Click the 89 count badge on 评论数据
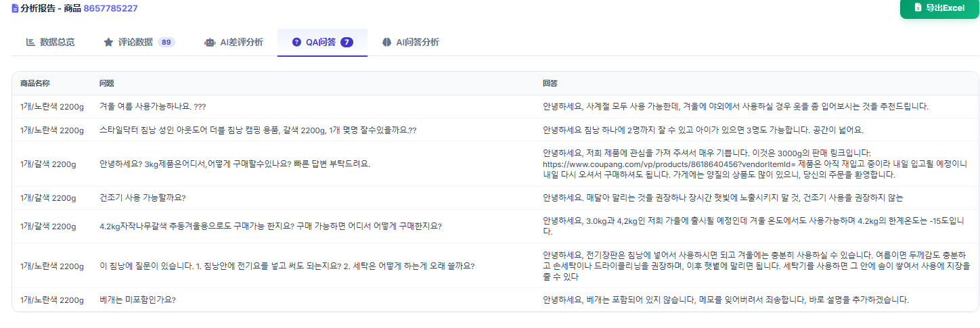The height and width of the screenshot is (328, 980). tap(166, 42)
